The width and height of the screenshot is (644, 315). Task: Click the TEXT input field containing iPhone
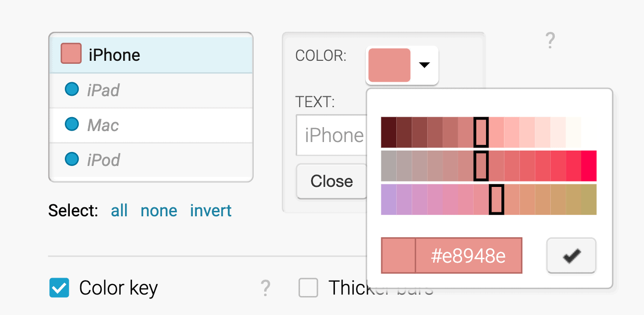331,135
